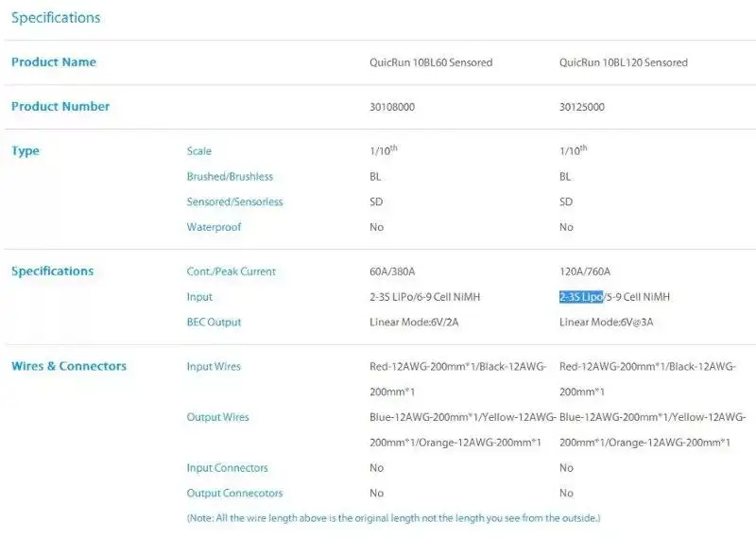Click the Type section label
Screen dimensions: 756x539
point(26,151)
